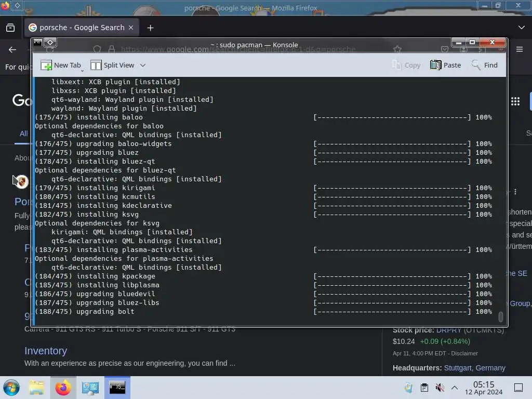
Task: Click 'qt6-wayland: Wayland plugin [installed]' text
Action: pos(132,99)
